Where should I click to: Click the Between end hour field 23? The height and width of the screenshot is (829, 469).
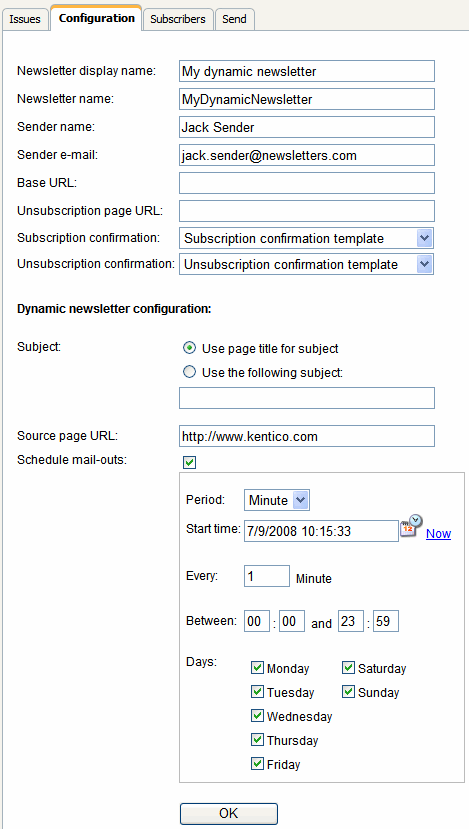tap(351, 621)
